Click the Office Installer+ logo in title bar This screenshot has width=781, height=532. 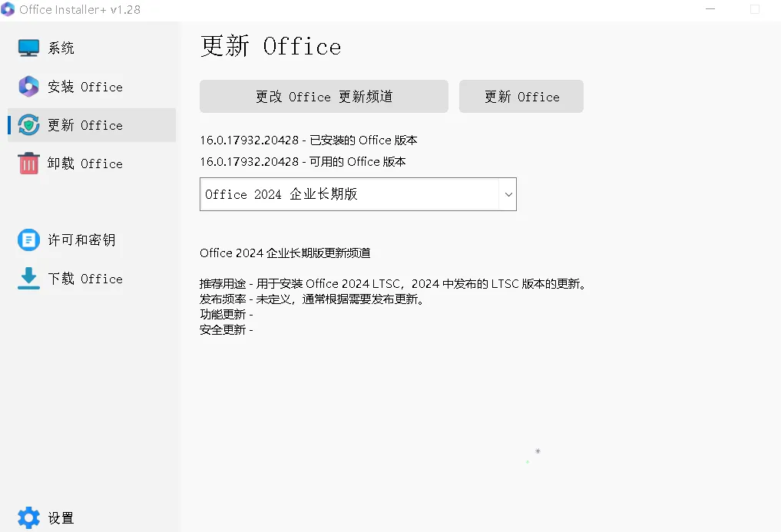pyautogui.click(x=8, y=9)
